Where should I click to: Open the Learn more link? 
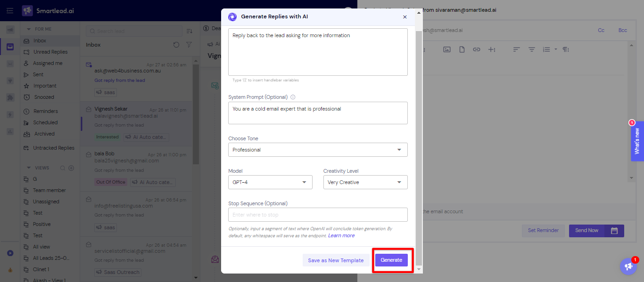341,235
